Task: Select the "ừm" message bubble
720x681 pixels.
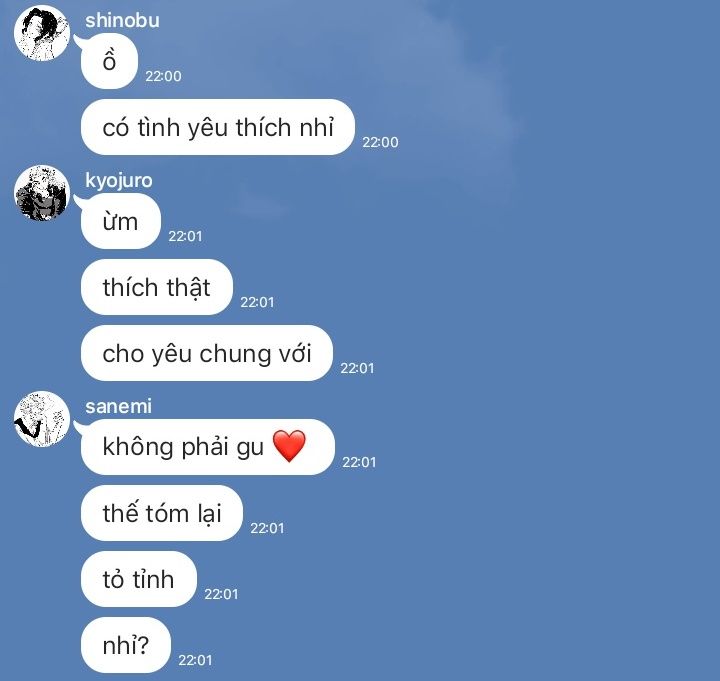Action: coord(121,221)
